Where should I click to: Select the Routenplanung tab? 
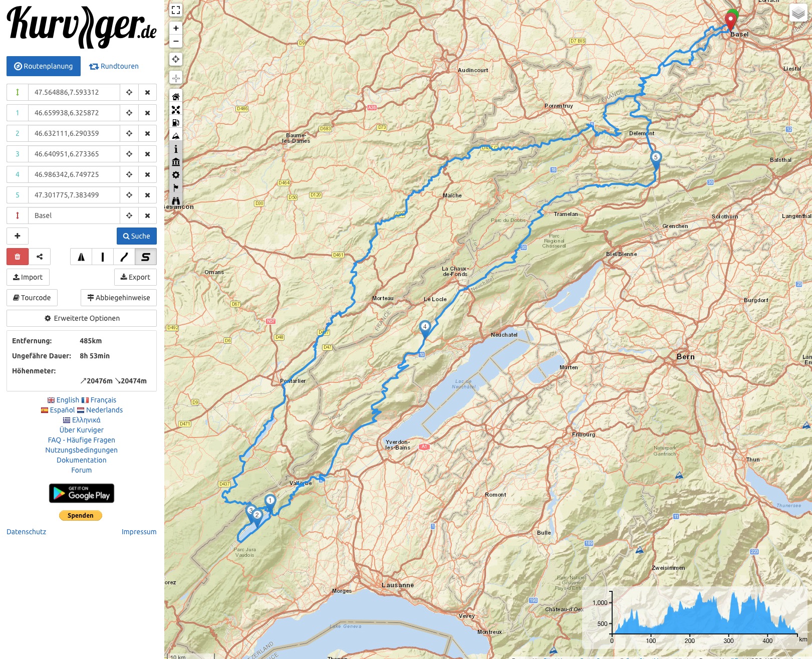(44, 66)
